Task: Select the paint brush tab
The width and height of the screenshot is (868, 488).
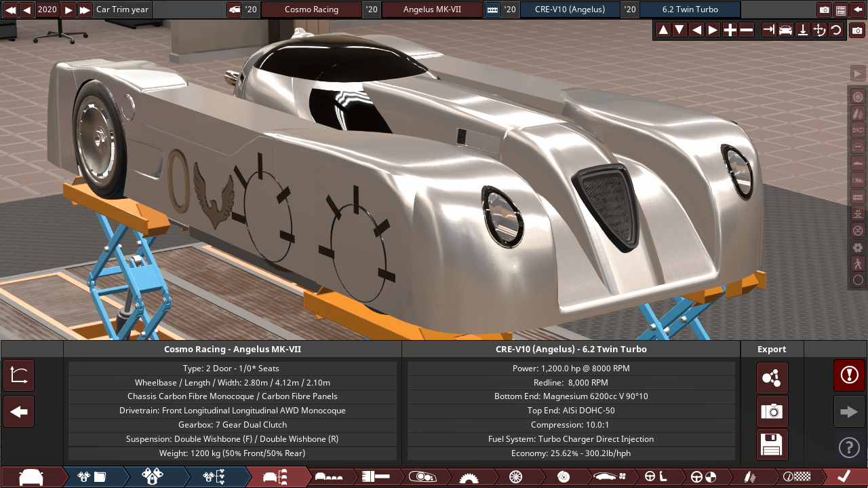Action: coord(376,476)
